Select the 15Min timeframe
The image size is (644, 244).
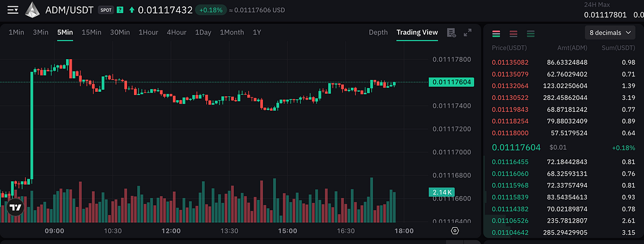coord(92,33)
